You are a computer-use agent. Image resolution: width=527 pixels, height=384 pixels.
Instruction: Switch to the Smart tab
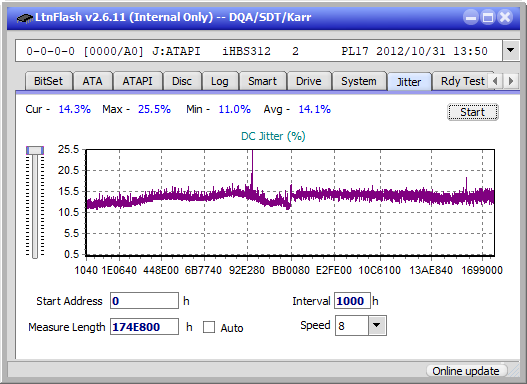pos(262,81)
